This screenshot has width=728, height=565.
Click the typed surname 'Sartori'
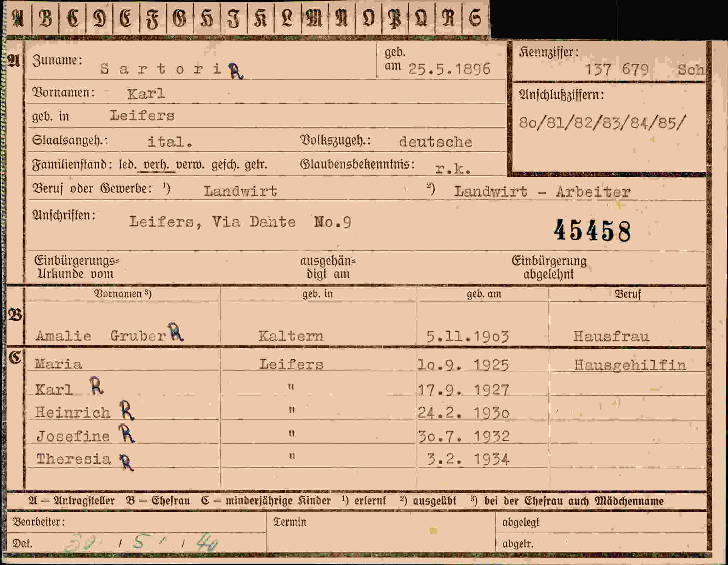point(161,69)
